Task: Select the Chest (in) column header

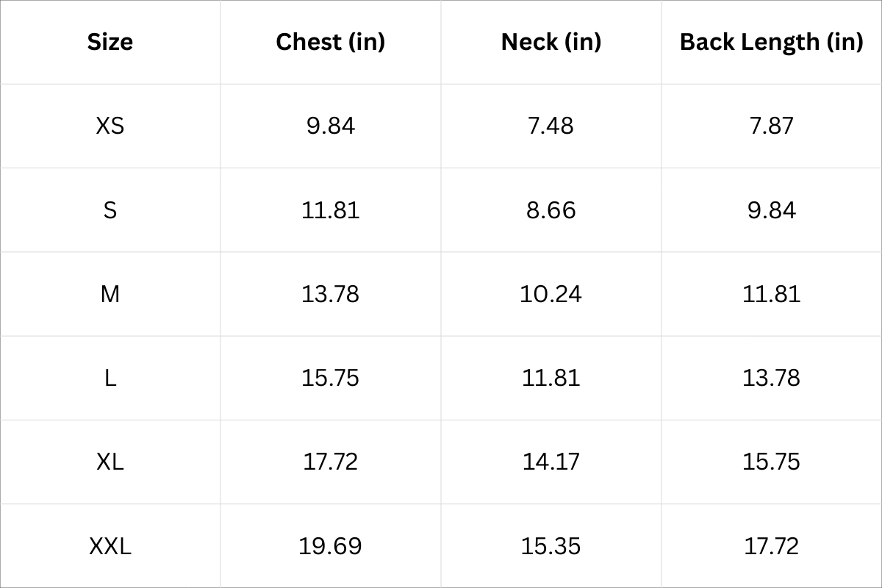Action: pyautogui.click(x=330, y=42)
